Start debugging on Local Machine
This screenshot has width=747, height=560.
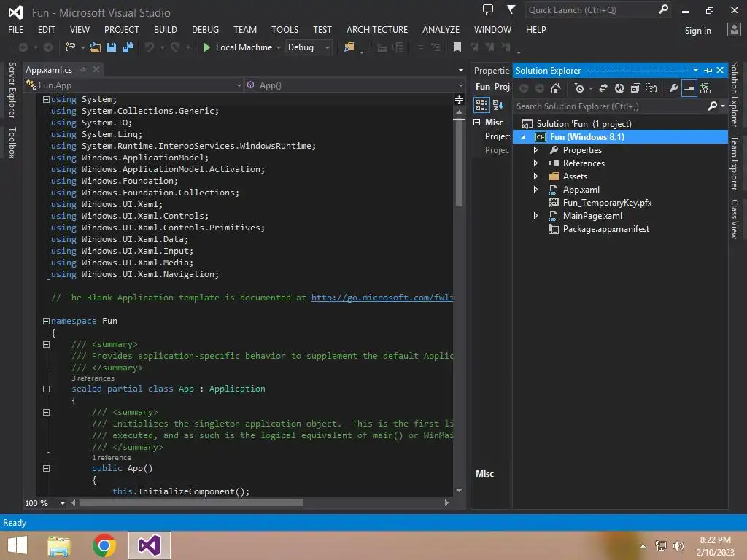point(237,47)
